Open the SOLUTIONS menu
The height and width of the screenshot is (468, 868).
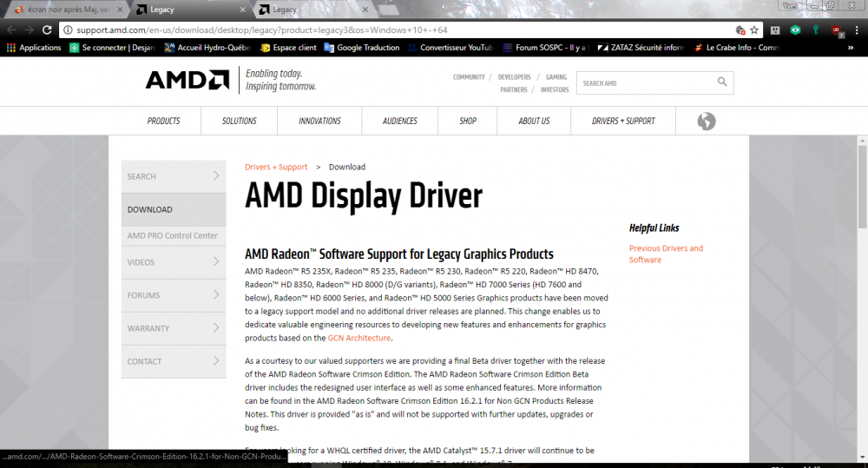click(x=240, y=121)
